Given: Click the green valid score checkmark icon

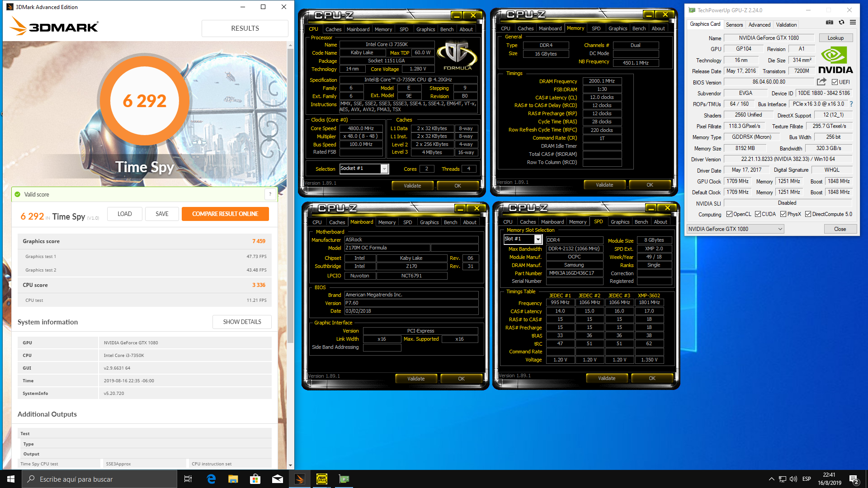Looking at the screenshot, I should point(18,194).
